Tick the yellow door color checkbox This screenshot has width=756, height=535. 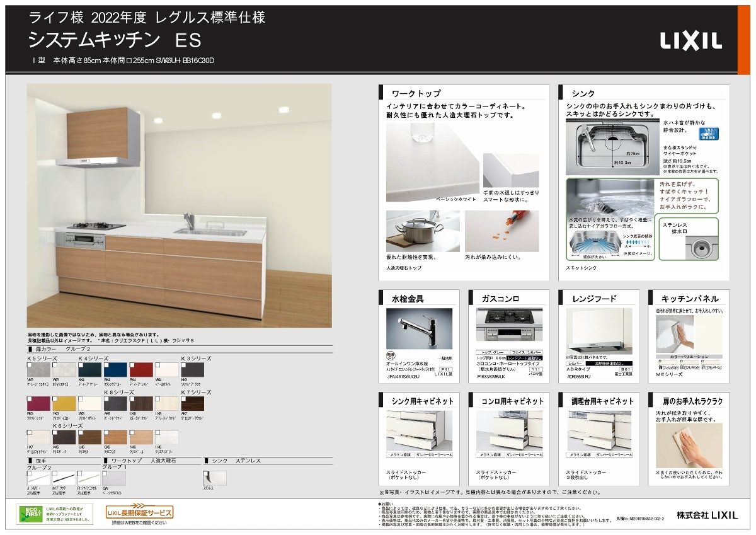point(55,399)
